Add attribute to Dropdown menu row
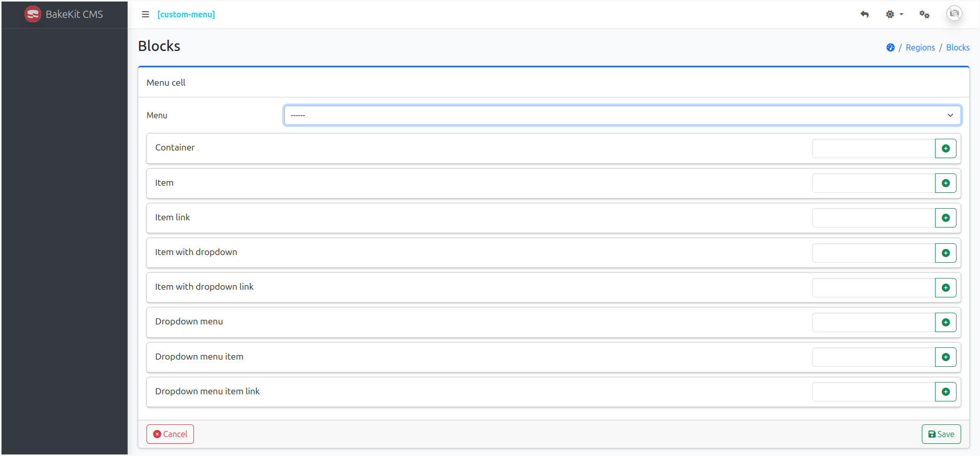The image size is (980, 456). pos(945,322)
